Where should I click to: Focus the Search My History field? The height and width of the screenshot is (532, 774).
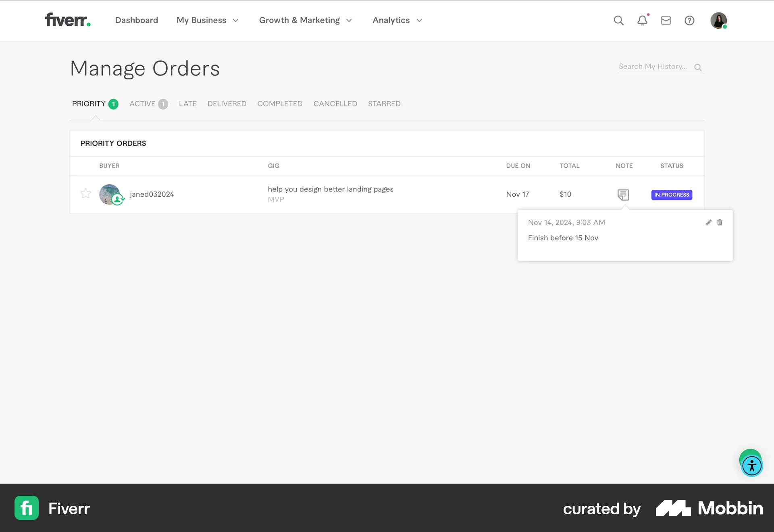(x=653, y=67)
